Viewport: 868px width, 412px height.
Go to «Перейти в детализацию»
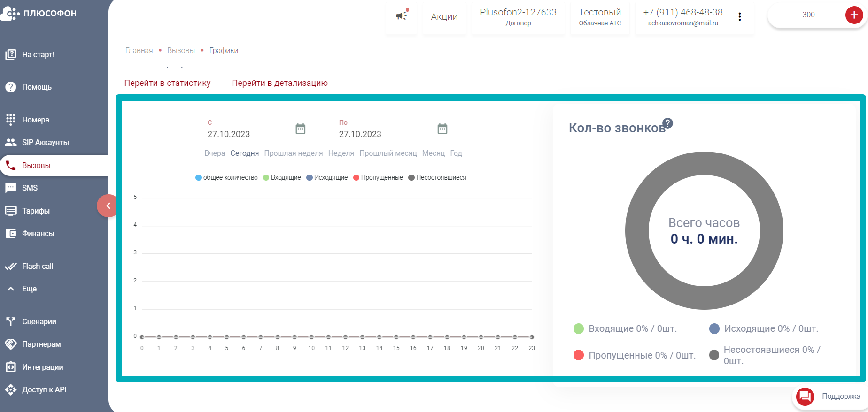tap(280, 83)
